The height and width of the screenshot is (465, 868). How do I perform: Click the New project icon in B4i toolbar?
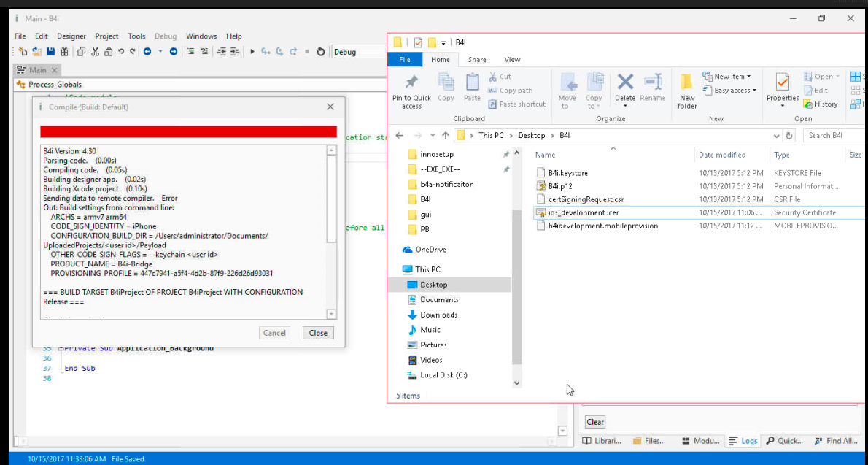point(23,52)
